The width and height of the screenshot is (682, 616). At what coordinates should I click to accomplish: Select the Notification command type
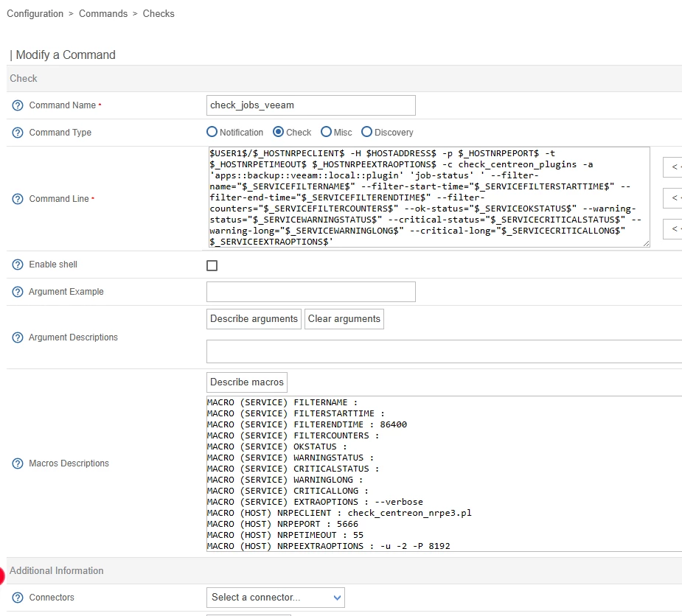pyautogui.click(x=212, y=132)
